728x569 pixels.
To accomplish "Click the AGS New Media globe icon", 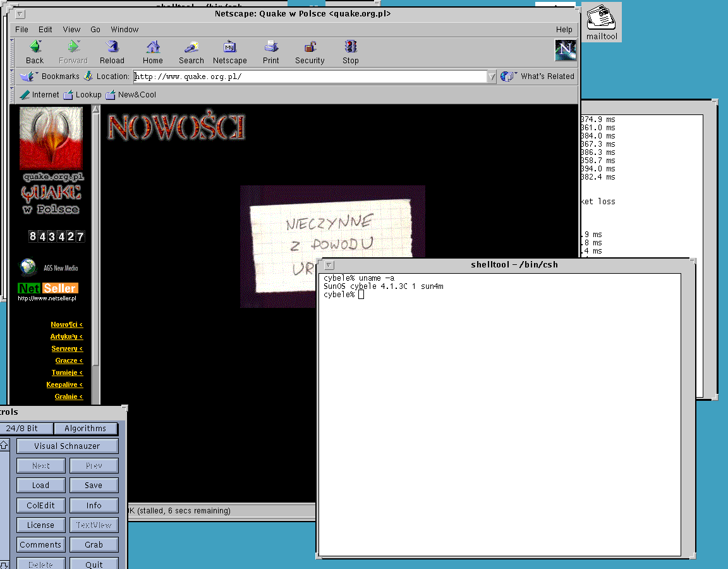I will (28, 267).
